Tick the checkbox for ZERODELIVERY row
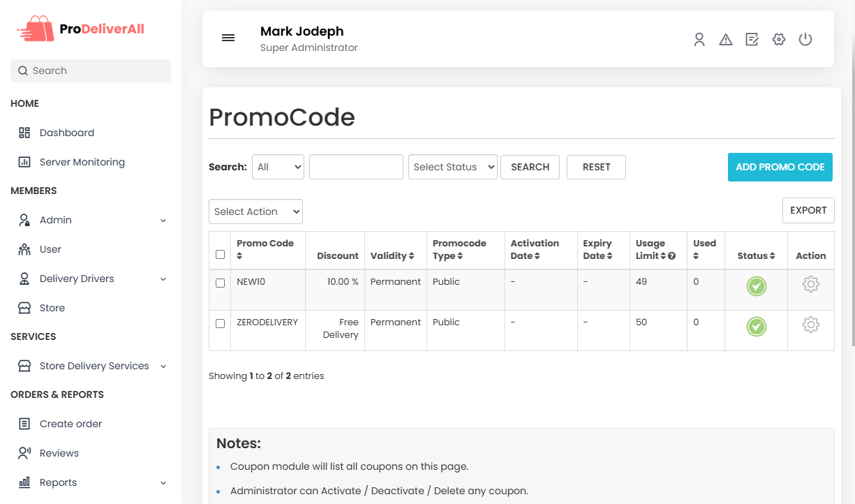 pyautogui.click(x=221, y=324)
